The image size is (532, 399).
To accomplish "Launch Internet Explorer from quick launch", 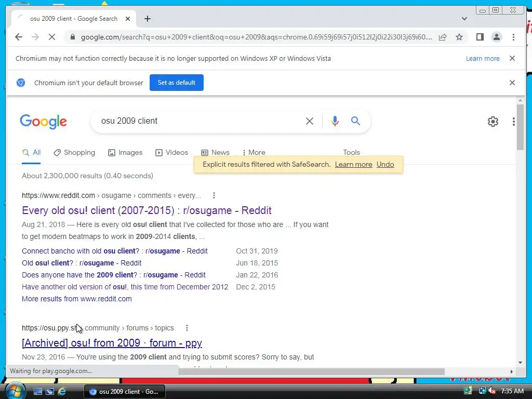I will [x=62, y=392].
